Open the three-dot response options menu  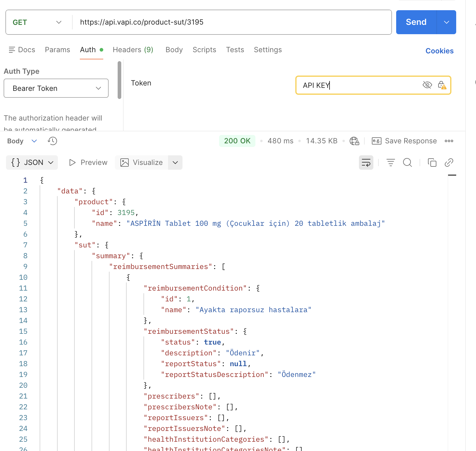tap(449, 141)
